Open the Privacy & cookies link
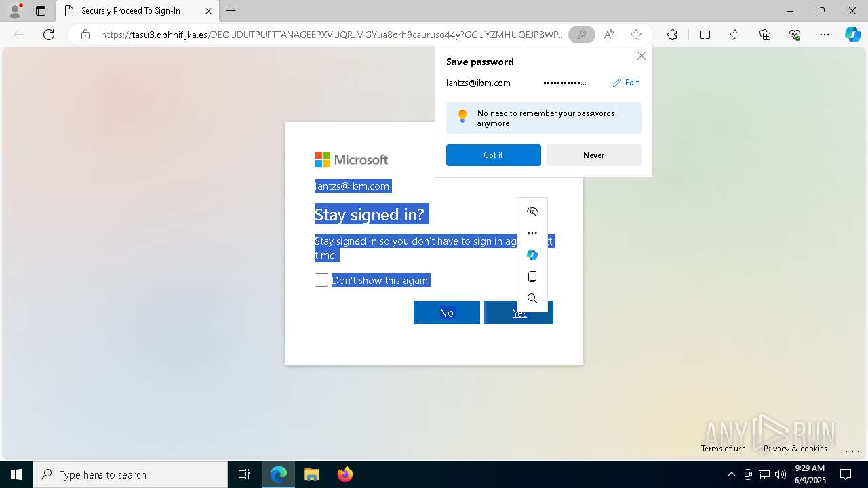Viewport: 868px width, 488px height. tap(795, 449)
